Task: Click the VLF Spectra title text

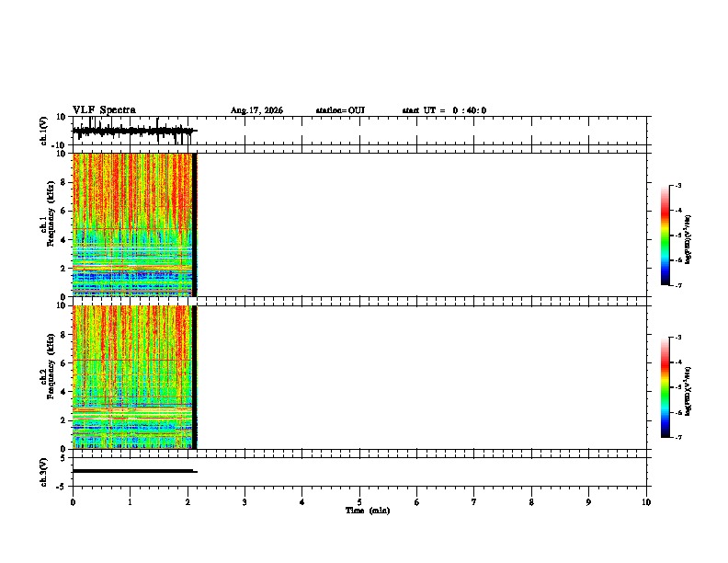Action: coord(104,110)
